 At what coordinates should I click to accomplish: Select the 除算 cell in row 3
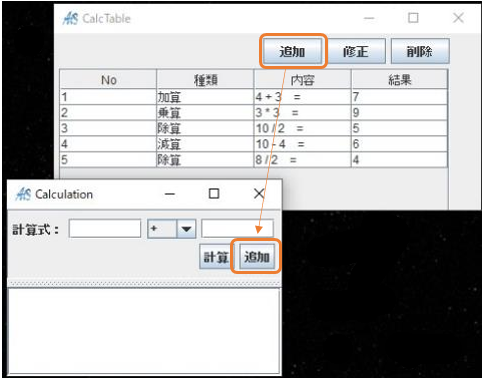click(205, 128)
